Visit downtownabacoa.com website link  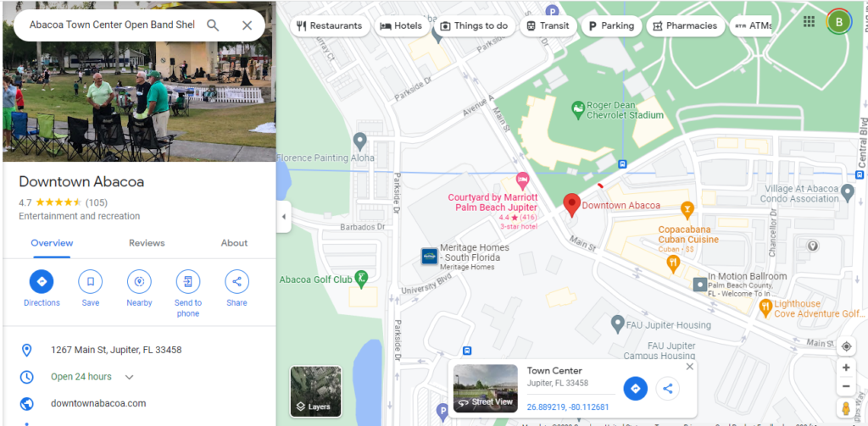[x=98, y=403]
